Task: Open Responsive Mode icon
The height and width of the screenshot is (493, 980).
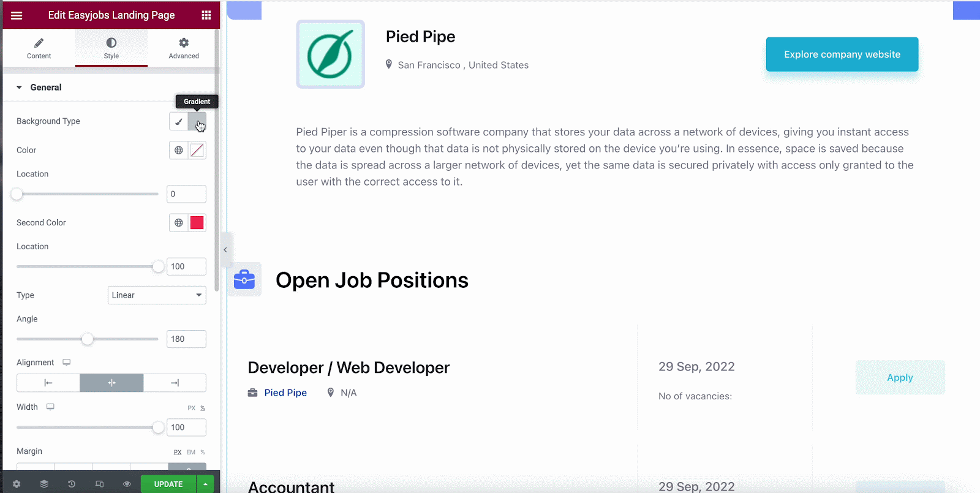Action: (x=99, y=484)
